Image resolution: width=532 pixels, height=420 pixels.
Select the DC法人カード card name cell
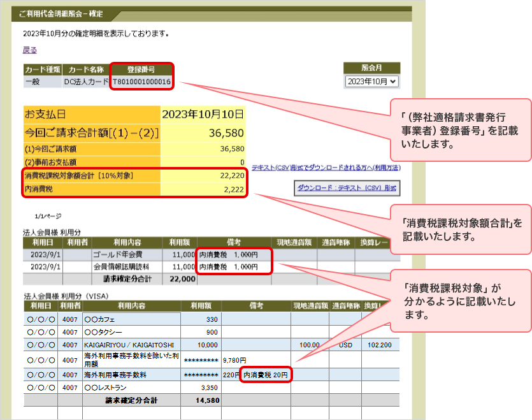pyautogui.click(x=87, y=82)
